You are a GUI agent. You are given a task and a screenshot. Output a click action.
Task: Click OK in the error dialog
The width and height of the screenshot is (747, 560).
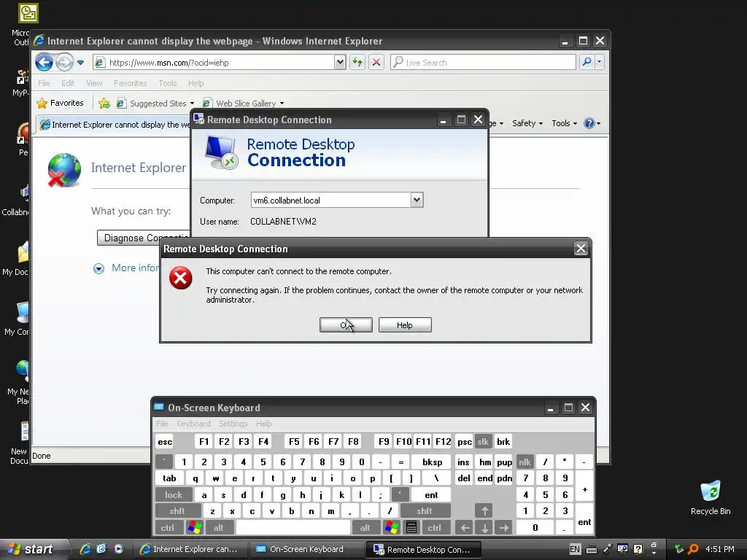(x=346, y=324)
